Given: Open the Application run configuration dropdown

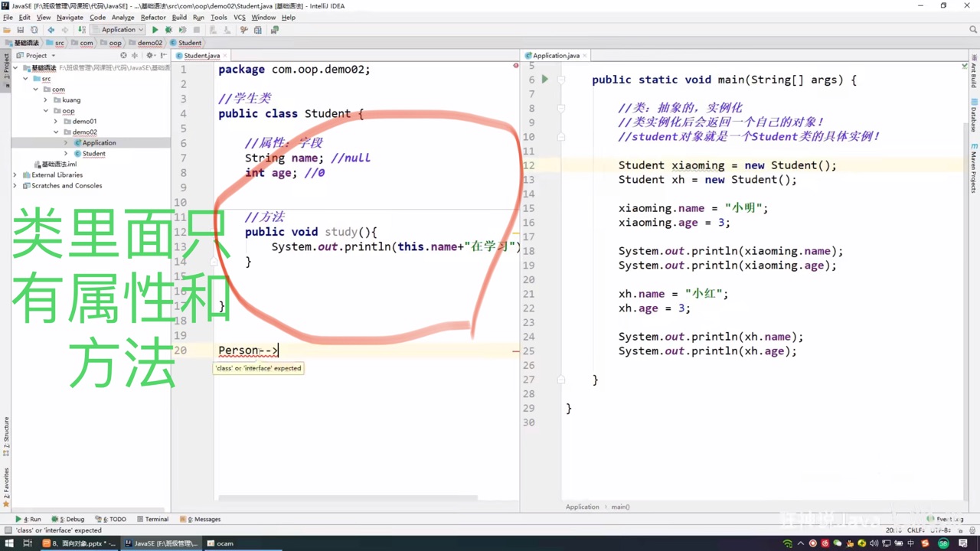Looking at the screenshot, I should click(117, 30).
